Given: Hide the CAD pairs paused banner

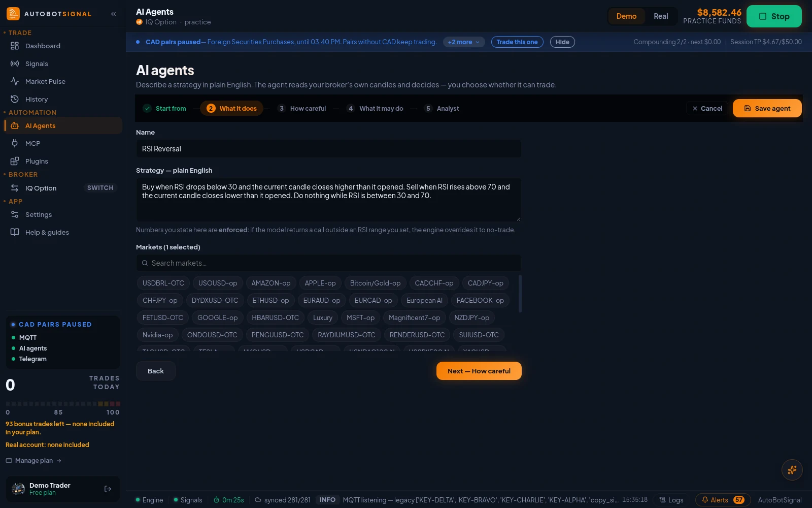Looking at the screenshot, I should point(562,42).
